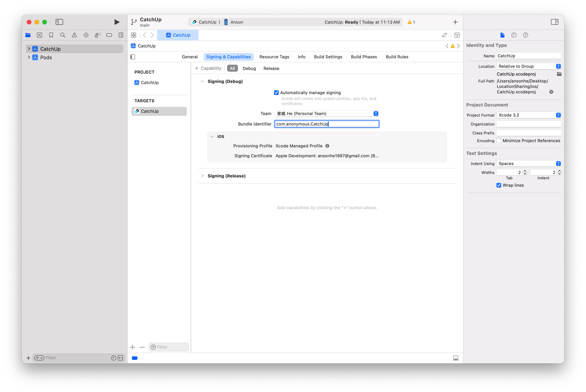586x392 pixels.
Task: Reveal Full Path in Finder arrow
Action: pos(551,92)
